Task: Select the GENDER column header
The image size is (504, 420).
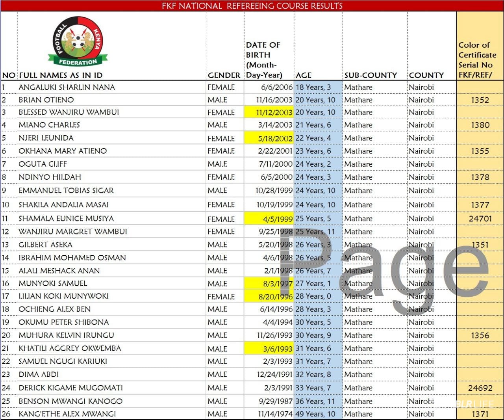Action: click(224, 75)
